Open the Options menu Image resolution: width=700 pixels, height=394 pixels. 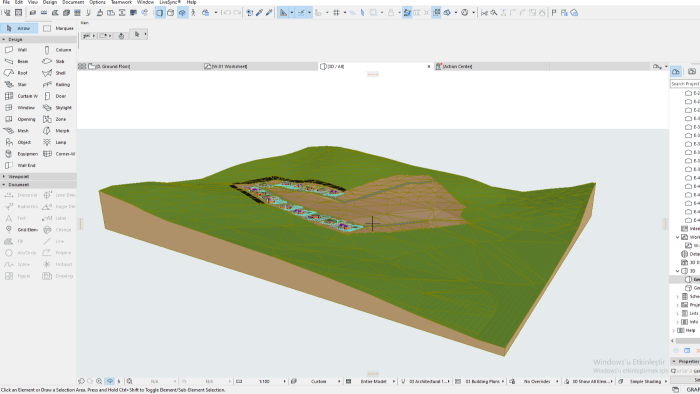pyautogui.click(x=97, y=2)
